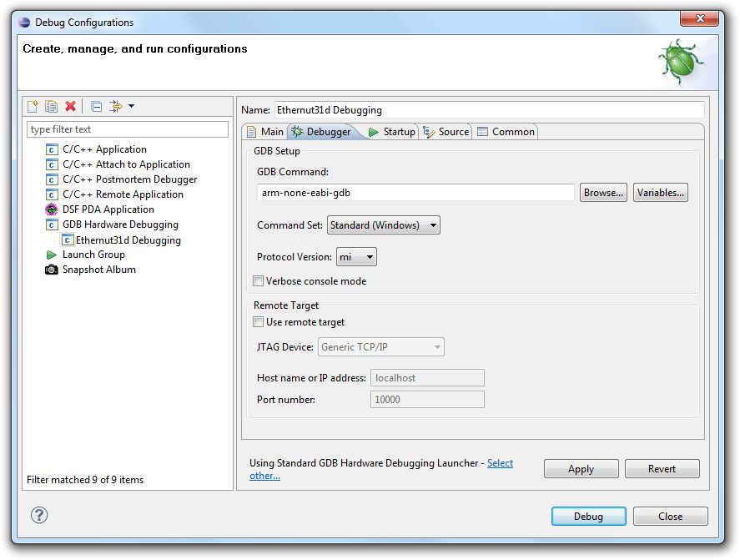Switch to the Startup tab

pos(392,132)
